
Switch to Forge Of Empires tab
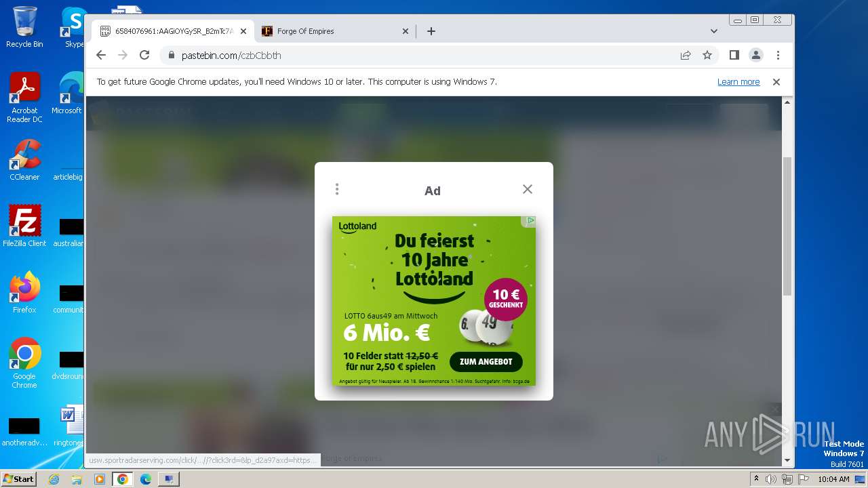tap(336, 31)
